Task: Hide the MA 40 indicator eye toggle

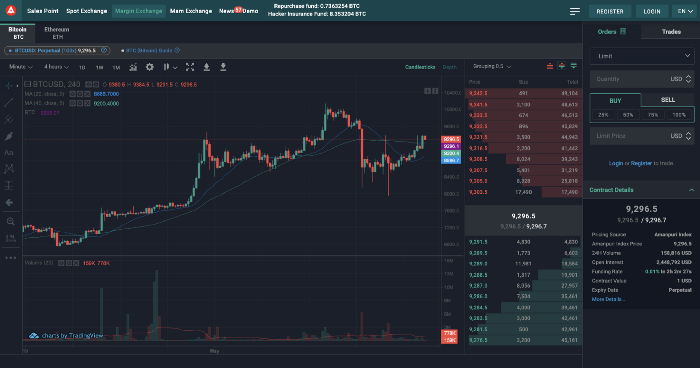Action: [72, 104]
